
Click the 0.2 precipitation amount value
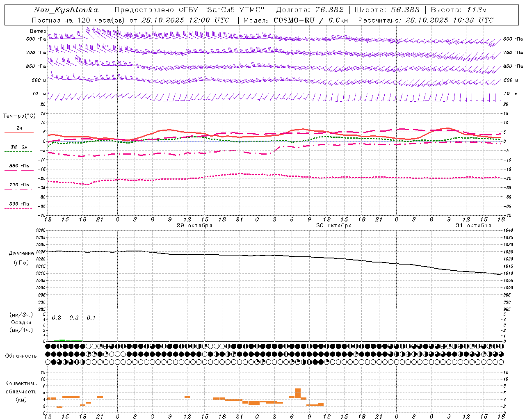click(74, 318)
